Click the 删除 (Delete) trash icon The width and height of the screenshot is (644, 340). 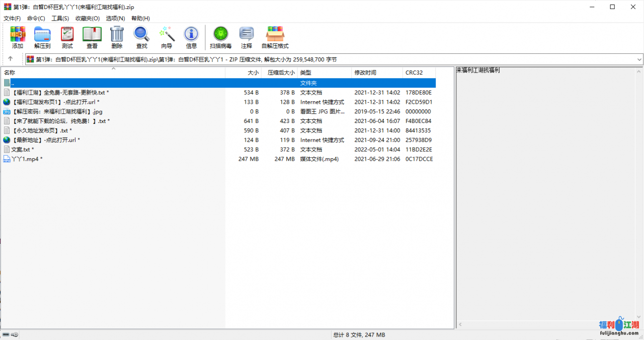click(117, 37)
